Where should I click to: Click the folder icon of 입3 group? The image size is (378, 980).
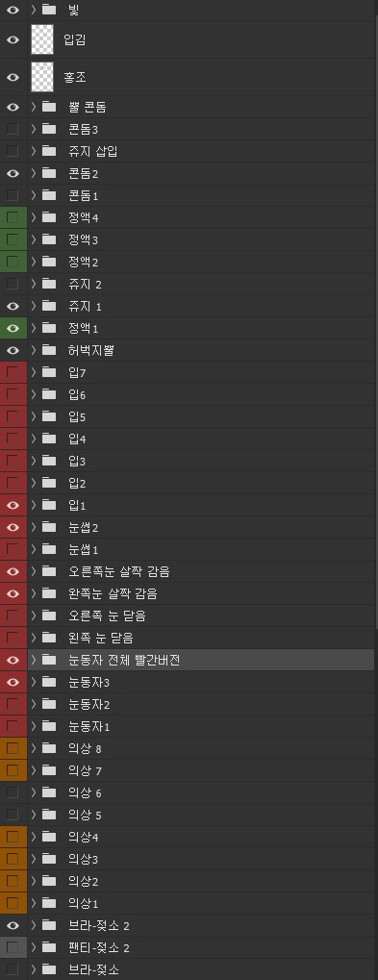tap(49, 462)
